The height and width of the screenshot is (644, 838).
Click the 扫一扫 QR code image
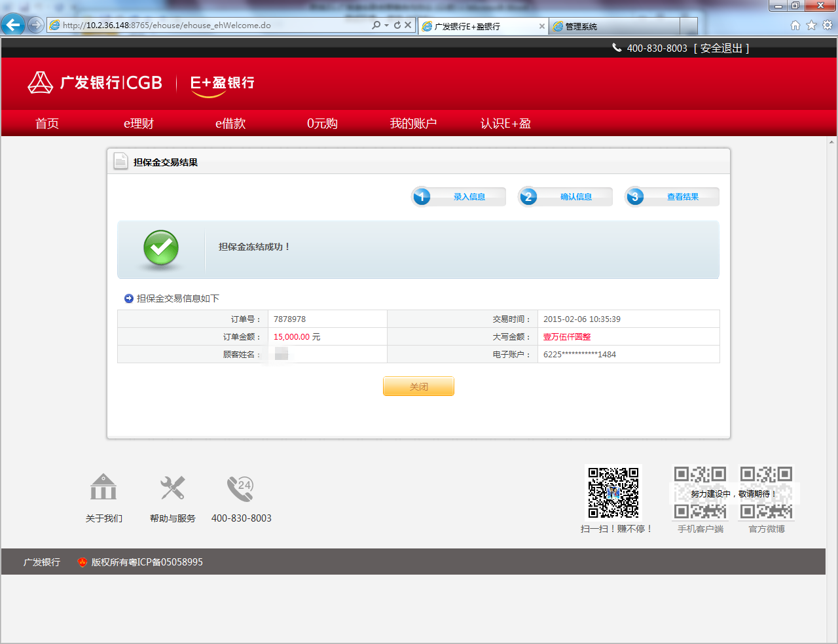[613, 493]
